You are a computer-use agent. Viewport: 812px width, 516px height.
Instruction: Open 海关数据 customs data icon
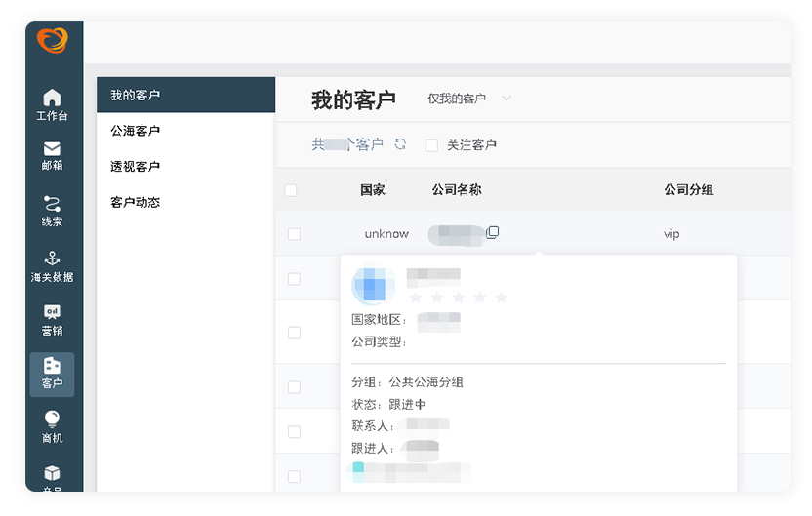coord(52,266)
